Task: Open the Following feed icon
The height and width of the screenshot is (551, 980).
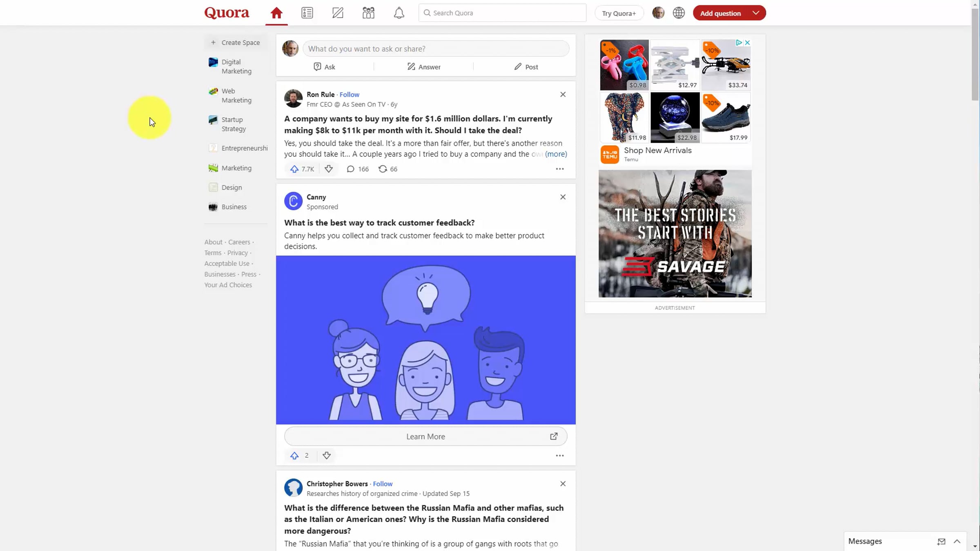Action: 307,13
